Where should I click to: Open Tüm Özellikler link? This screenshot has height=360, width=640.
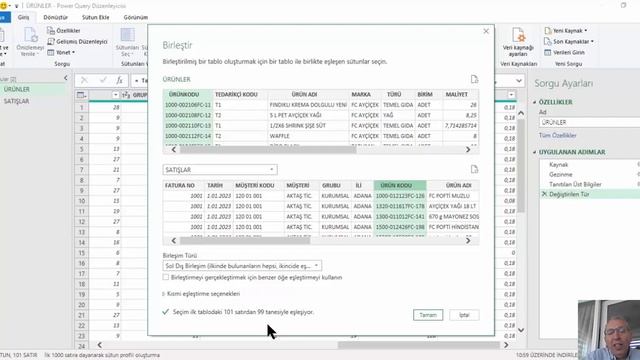[x=557, y=136]
